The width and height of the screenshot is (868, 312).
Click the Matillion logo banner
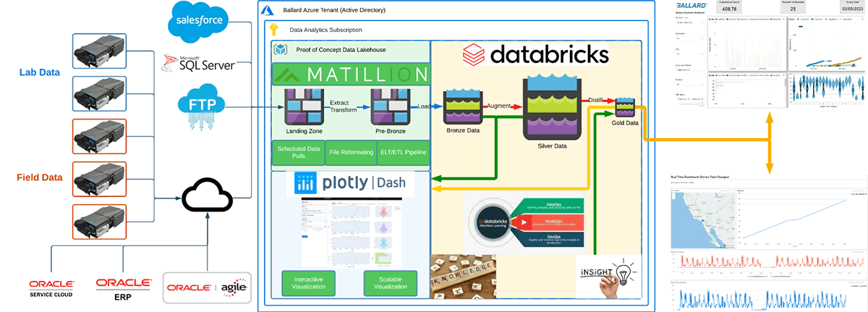(350, 74)
